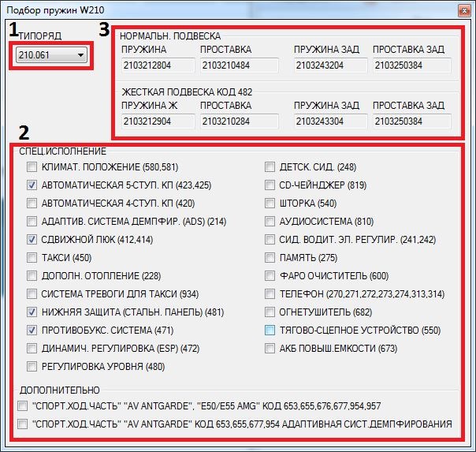Enable ТЕЛЕФОН (270,271,272,273,274,313,314) checkbox
476x452 pixels.
(x=270, y=293)
